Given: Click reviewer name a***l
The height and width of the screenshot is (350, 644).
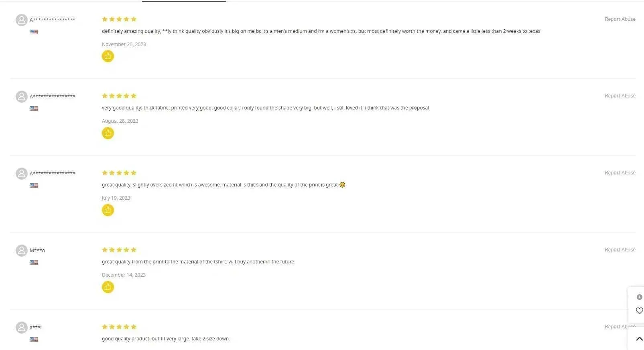Looking at the screenshot, I should [36, 328].
